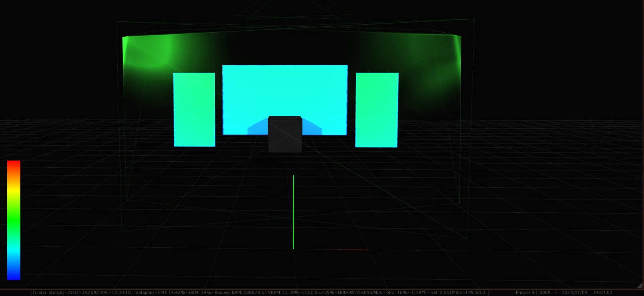Click the Process RAM 288628 K readout
Image resolution: width=644 pixels, height=296 pixels.
point(239,292)
